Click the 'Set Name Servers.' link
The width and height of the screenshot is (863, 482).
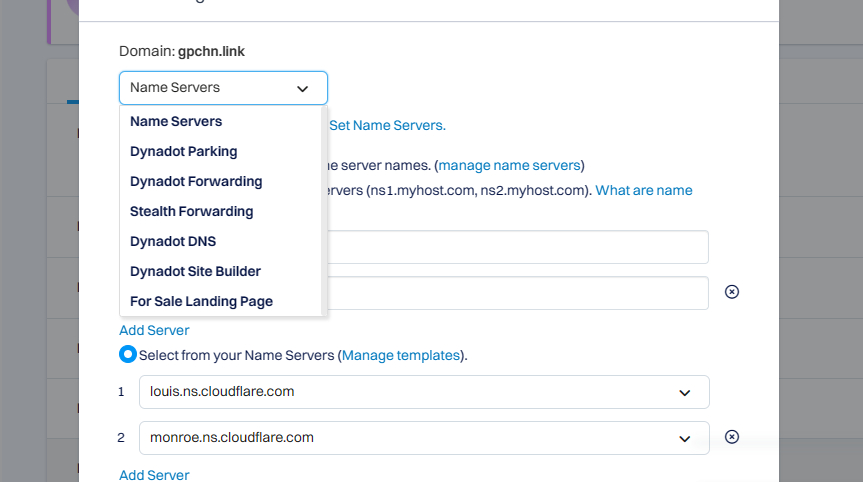point(387,126)
